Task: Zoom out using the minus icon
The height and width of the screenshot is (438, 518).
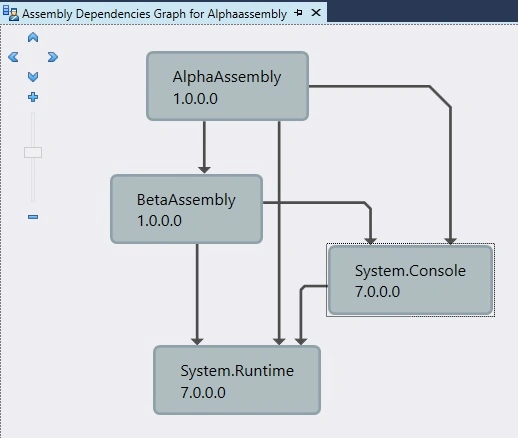Action: pos(33,217)
